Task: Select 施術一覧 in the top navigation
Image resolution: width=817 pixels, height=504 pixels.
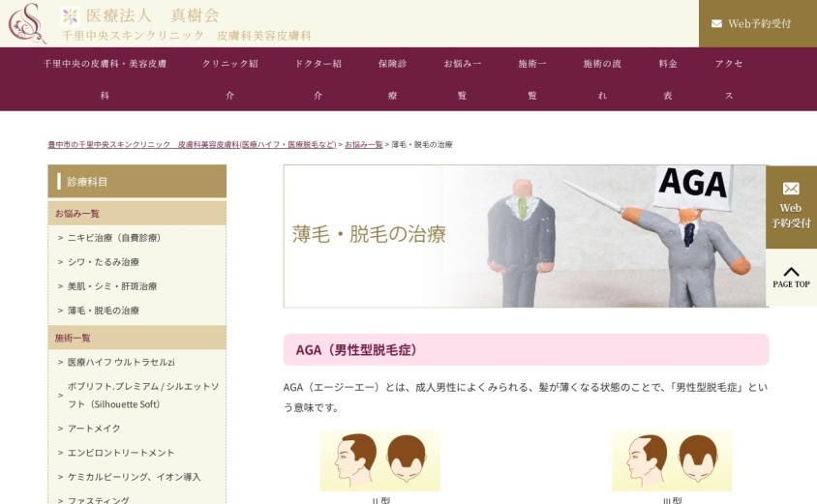Action: 532,79
